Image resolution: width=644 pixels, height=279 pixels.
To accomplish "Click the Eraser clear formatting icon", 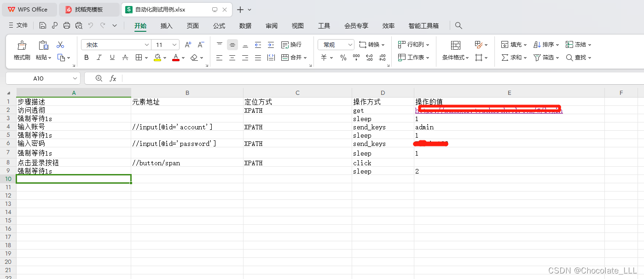I will coord(194,58).
